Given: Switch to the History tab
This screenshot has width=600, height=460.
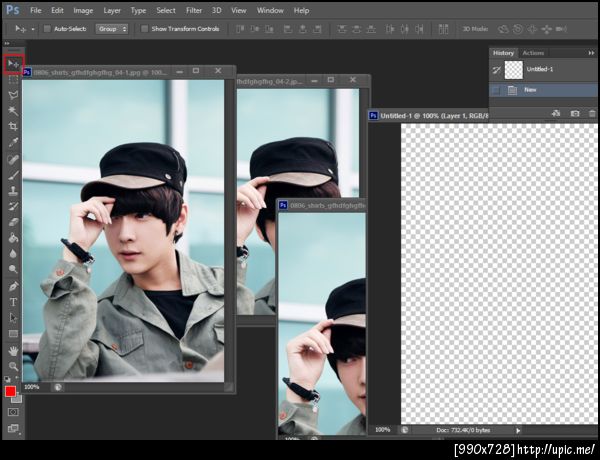Looking at the screenshot, I should [503, 53].
